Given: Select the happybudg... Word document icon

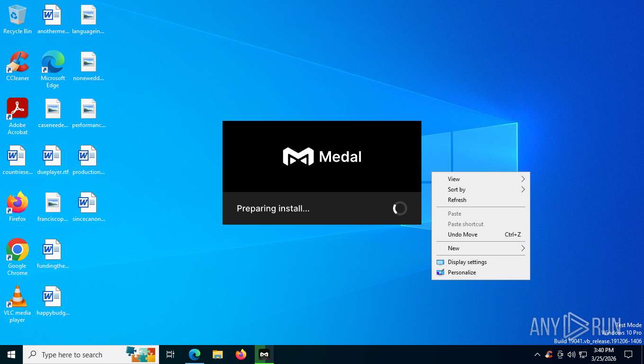Looking at the screenshot, I should coord(53,301).
